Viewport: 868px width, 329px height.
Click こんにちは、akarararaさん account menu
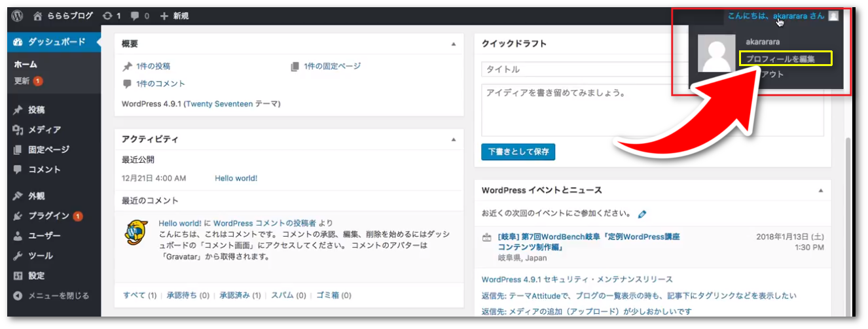click(x=782, y=16)
